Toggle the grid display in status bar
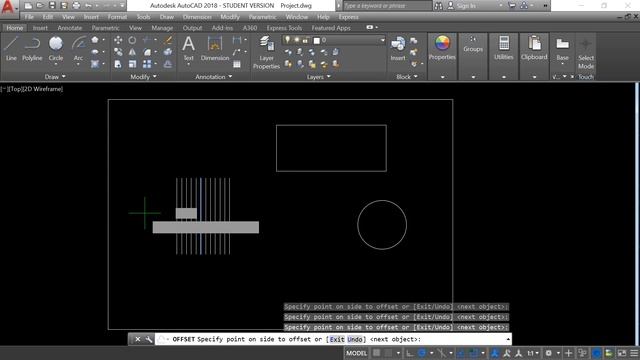 pyautogui.click(x=376, y=353)
